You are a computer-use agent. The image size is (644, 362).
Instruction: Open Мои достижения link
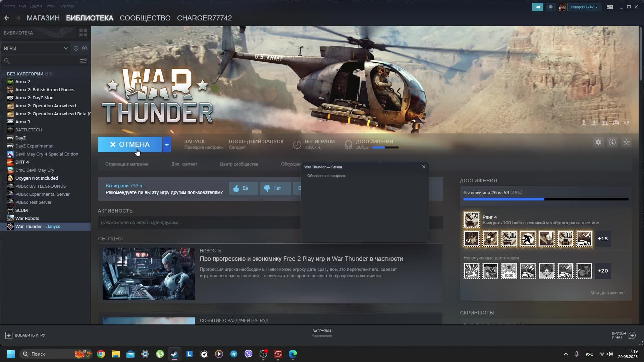tap(607, 293)
